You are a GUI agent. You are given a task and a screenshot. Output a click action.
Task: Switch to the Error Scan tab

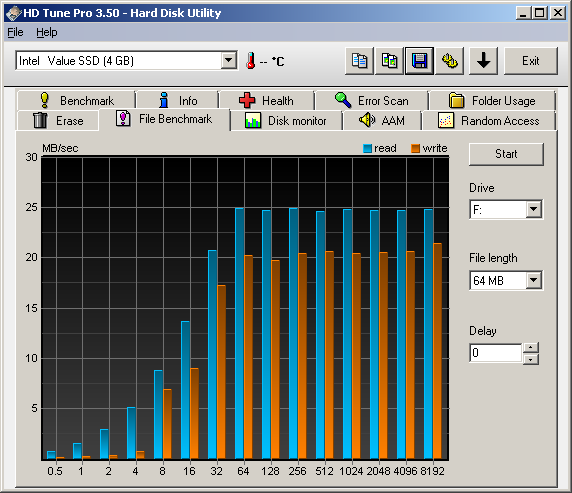pos(371,100)
